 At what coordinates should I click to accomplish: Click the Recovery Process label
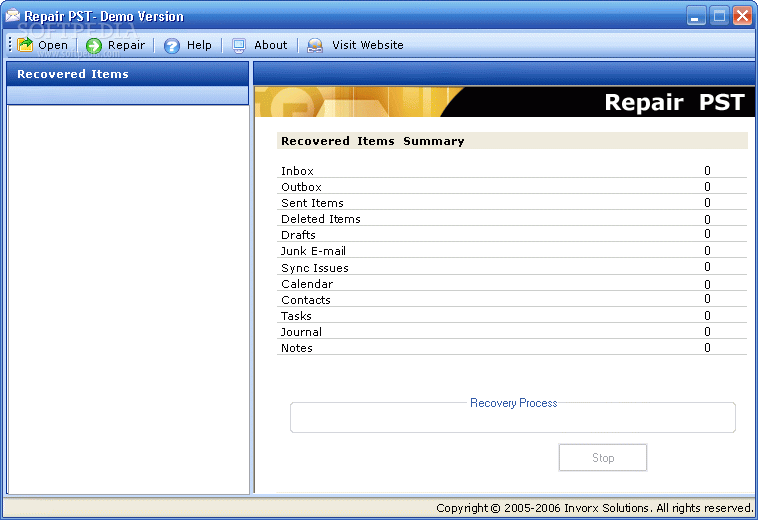coord(513,403)
